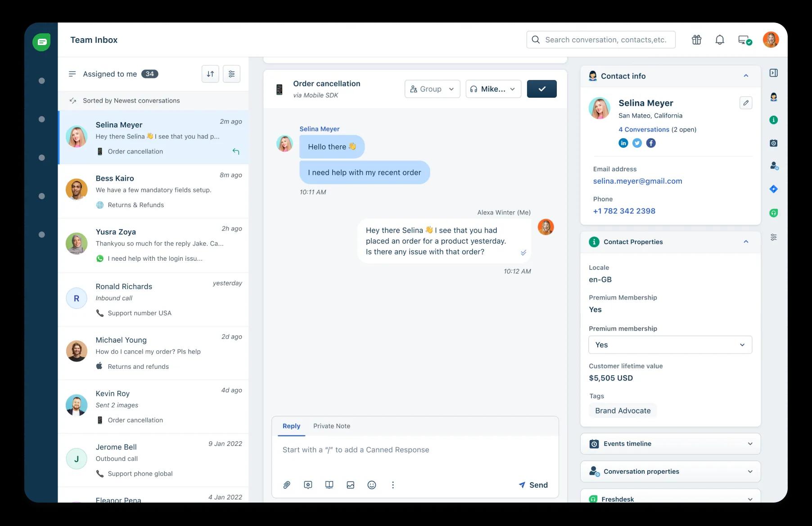The image size is (812, 526).
Task: Insert an FAQ article book icon
Action: (x=329, y=485)
